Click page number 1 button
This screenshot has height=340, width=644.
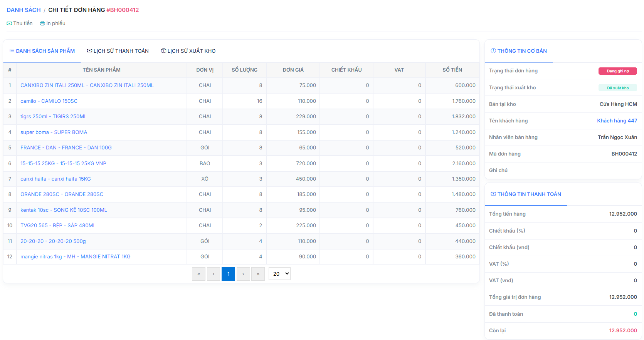228,274
